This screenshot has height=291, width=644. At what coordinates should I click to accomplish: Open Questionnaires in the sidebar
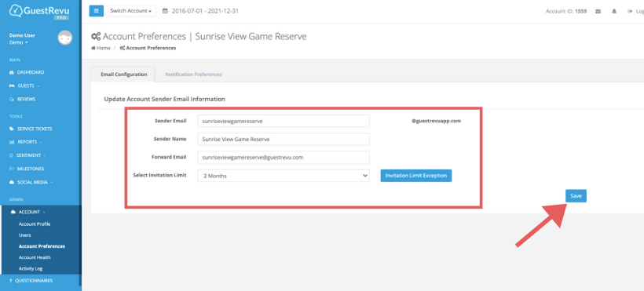pyautogui.click(x=33, y=281)
